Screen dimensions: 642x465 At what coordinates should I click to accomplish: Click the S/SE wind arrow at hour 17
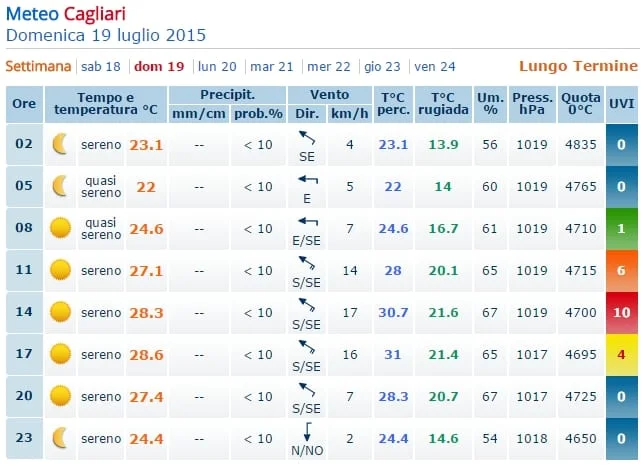306,347
